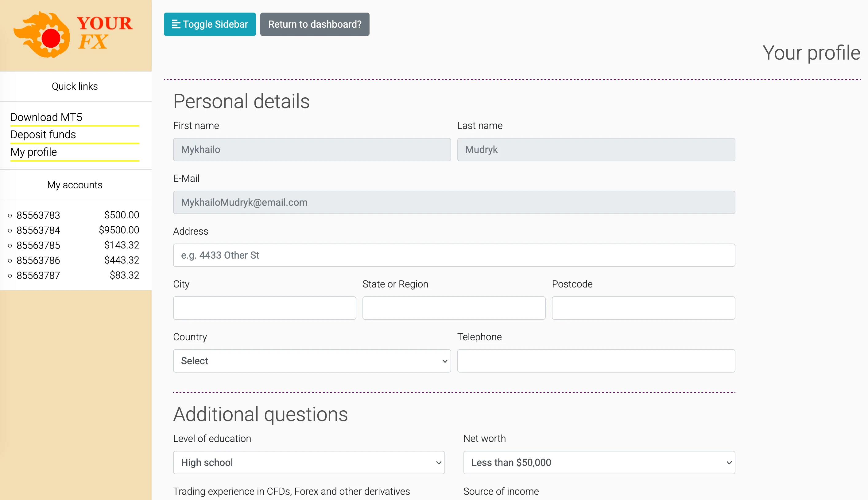The height and width of the screenshot is (500, 868).
Task: Open the Net worth dropdown
Action: [x=599, y=463]
